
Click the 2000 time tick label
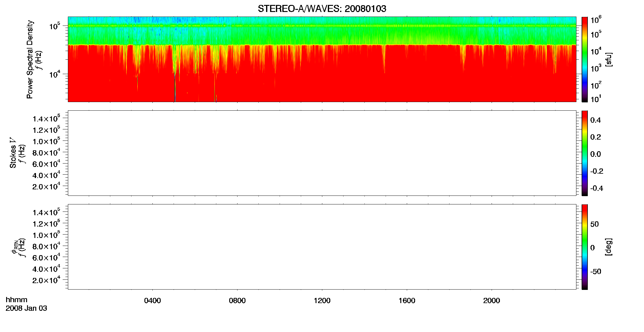[x=492, y=301]
